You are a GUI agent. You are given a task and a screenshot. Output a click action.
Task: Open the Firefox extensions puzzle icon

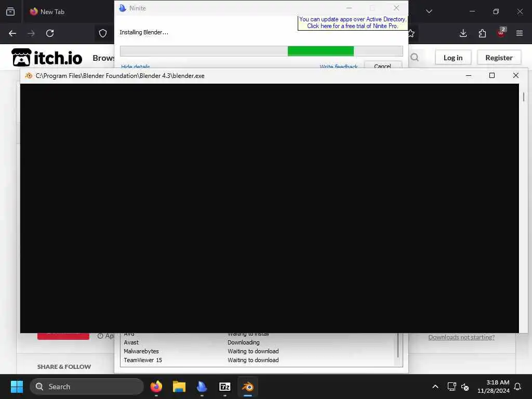482,33
